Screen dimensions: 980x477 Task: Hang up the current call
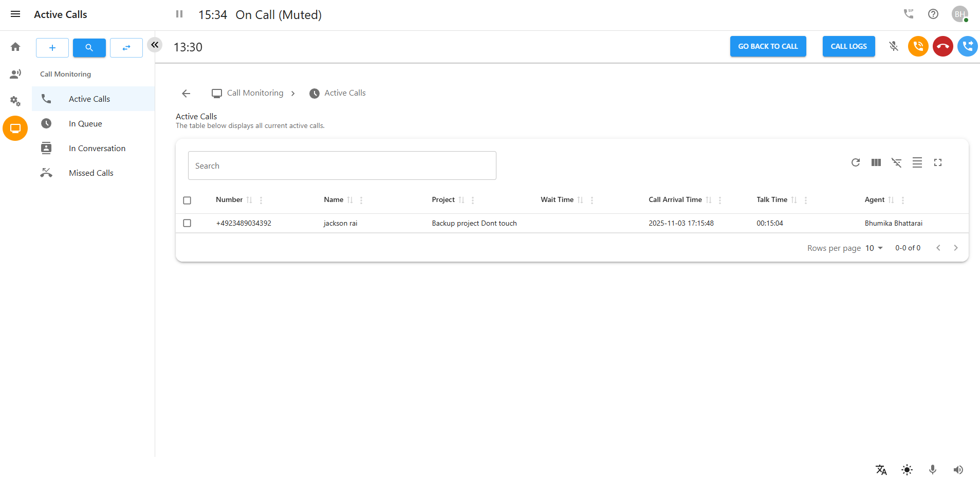pyautogui.click(x=942, y=46)
